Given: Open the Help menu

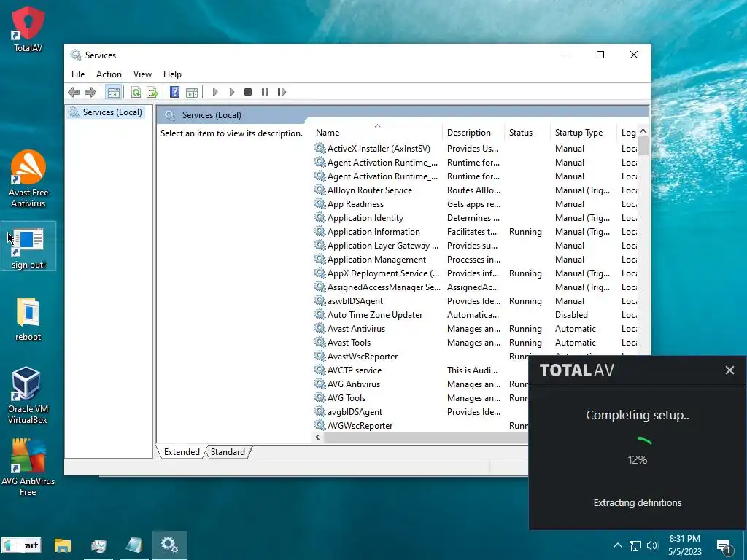Looking at the screenshot, I should pos(172,74).
